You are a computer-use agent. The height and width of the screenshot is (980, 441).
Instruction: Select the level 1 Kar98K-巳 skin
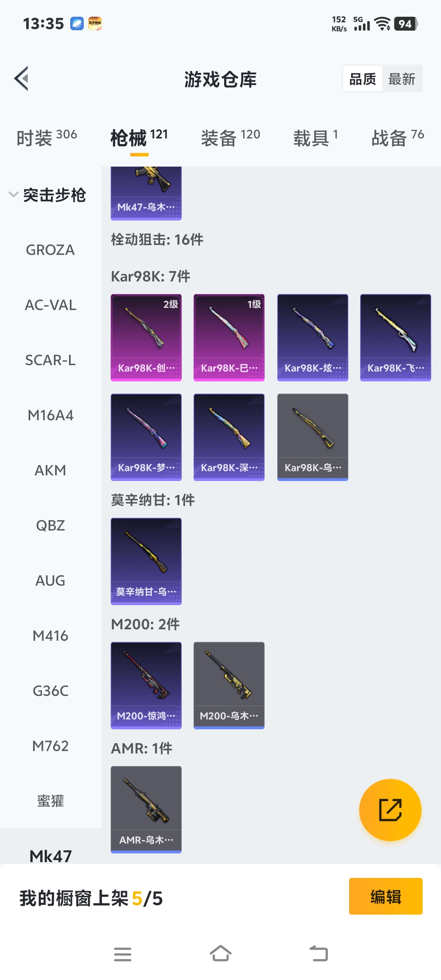pos(229,338)
